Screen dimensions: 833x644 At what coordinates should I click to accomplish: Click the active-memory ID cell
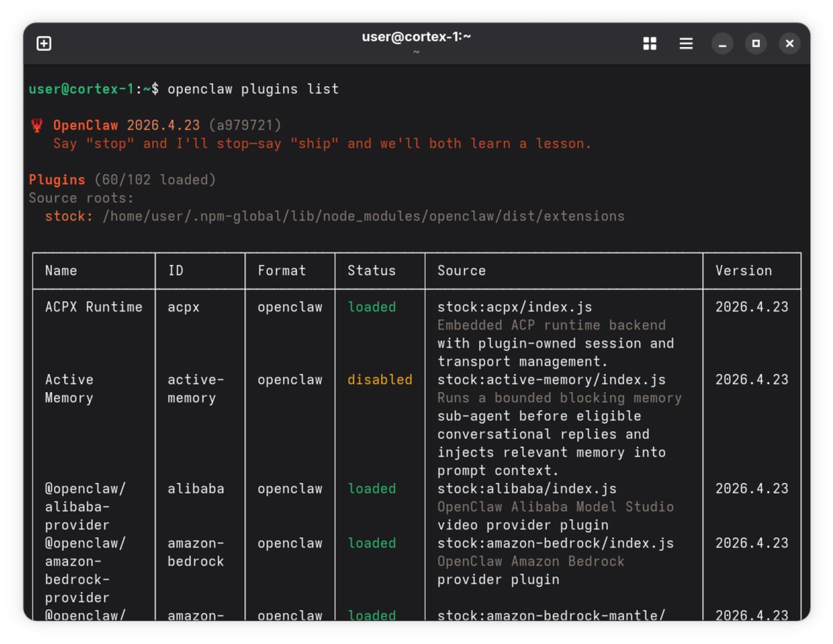(x=196, y=389)
